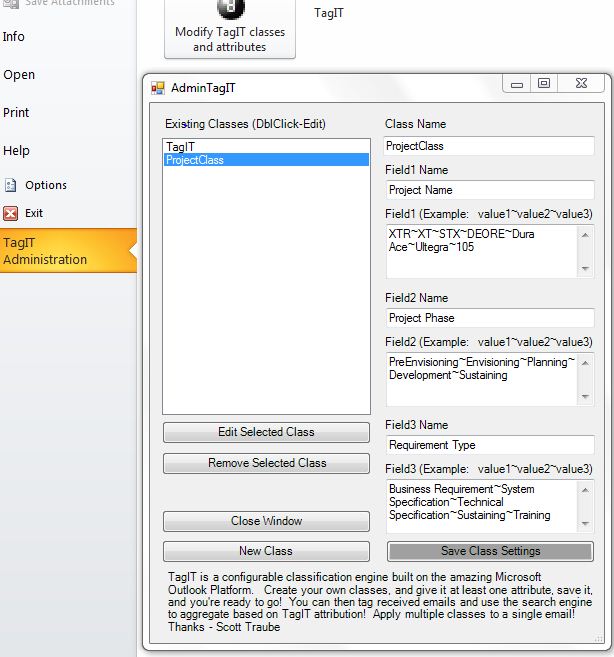
Task: Click the Close Window button
Action: [x=266, y=521]
